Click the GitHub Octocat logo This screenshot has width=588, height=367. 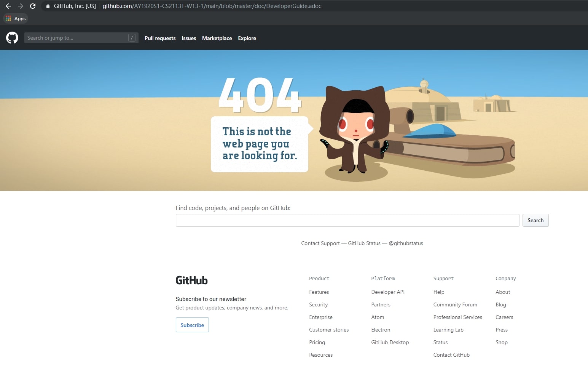[x=12, y=38]
